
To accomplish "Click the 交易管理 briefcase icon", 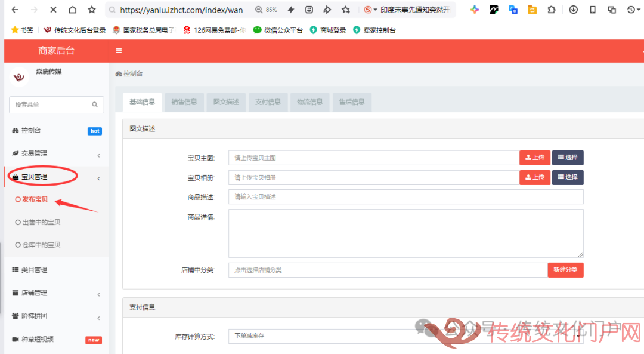I will point(14,153).
